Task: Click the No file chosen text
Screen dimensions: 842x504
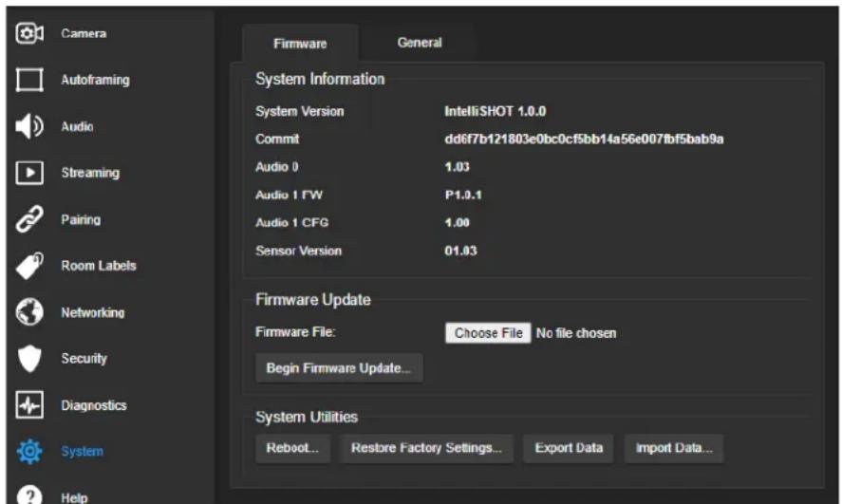Action: (576, 333)
